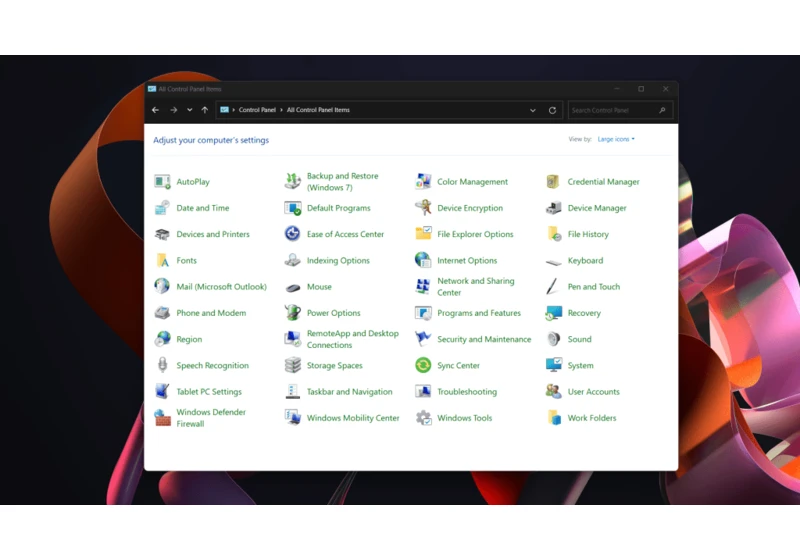Click the search magnifier icon
Image resolution: width=800 pixels, height=560 pixels.
pyautogui.click(x=662, y=110)
